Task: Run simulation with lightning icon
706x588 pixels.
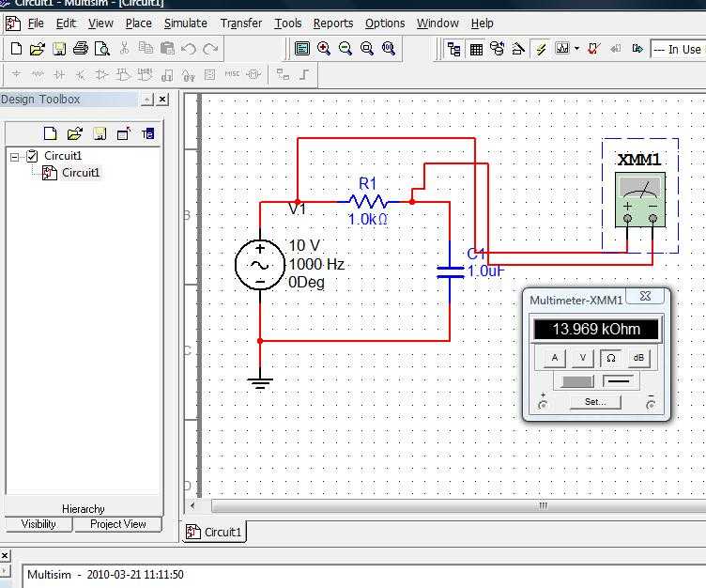Action: pyautogui.click(x=541, y=49)
